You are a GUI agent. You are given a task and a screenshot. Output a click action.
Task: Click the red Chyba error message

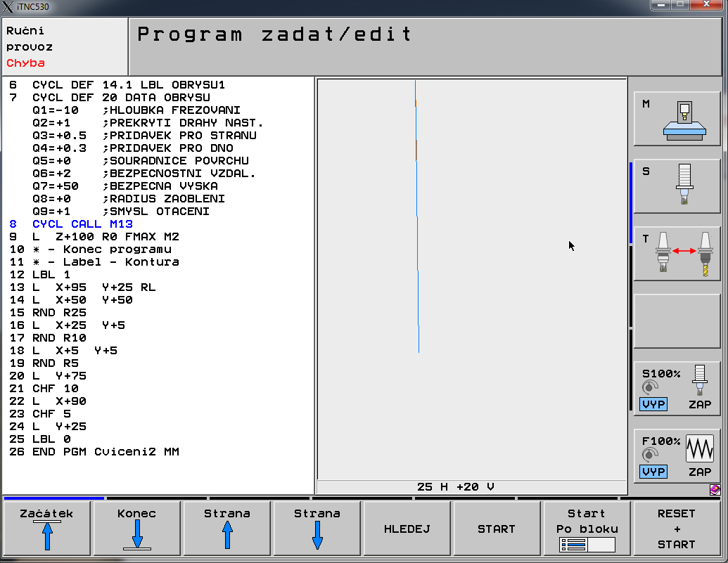[x=26, y=63]
